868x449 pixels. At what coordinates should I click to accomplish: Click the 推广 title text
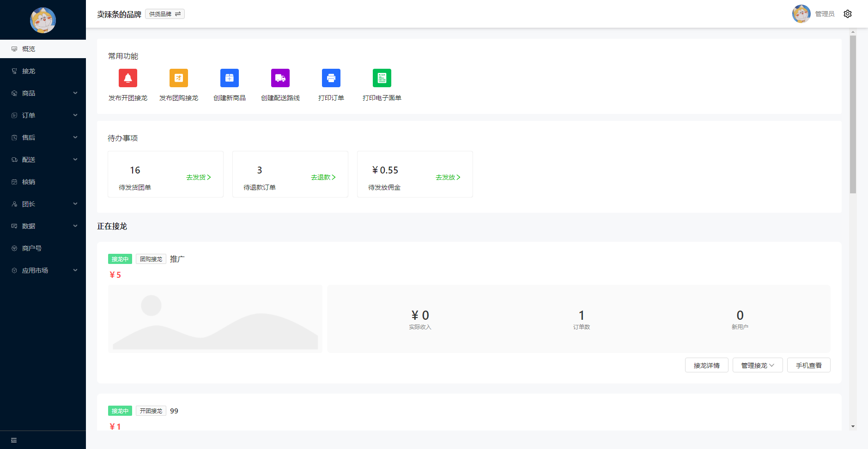pos(177,259)
